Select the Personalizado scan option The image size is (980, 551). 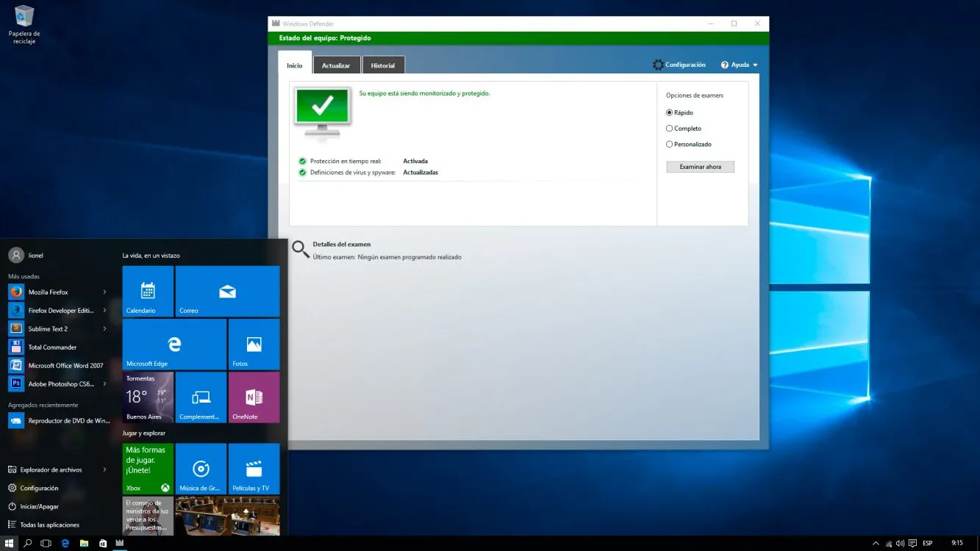point(669,145)
